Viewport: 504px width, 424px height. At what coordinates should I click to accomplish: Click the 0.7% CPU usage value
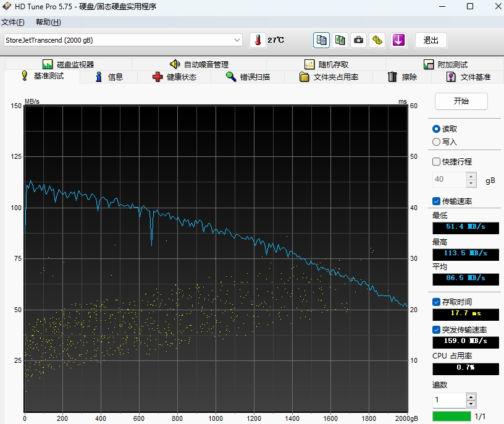click(466, 368)
